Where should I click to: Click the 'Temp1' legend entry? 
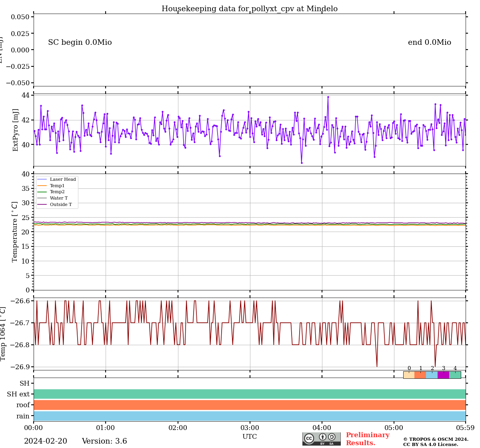tap(51, 186)
